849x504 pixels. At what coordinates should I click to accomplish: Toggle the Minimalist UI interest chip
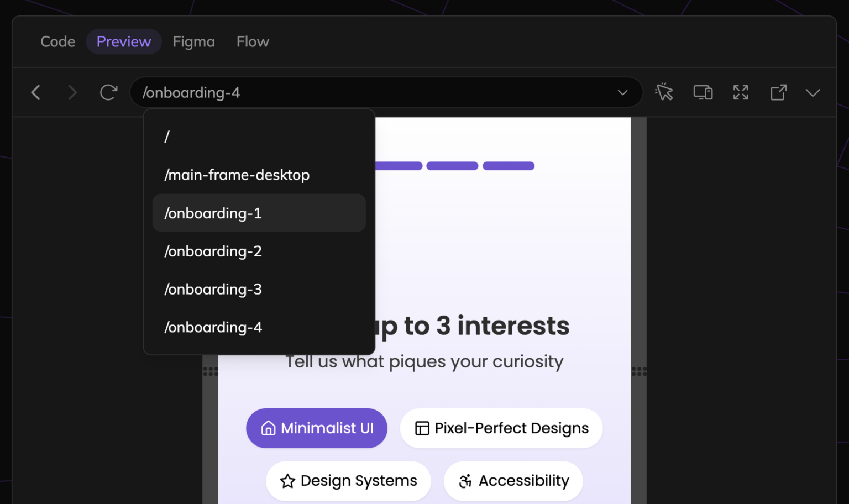(316, 428)
